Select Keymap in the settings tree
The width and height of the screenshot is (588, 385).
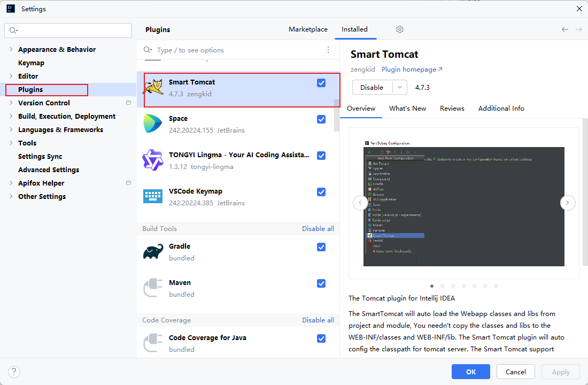coord(31,63)
